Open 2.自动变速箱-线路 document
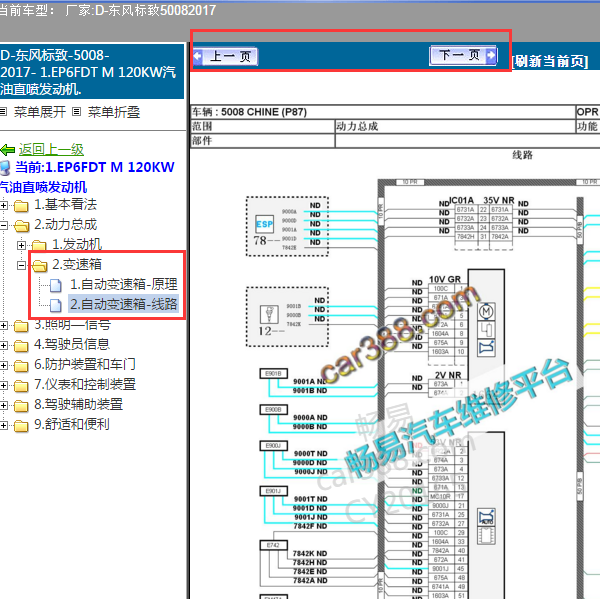 (x=124, y=304)
